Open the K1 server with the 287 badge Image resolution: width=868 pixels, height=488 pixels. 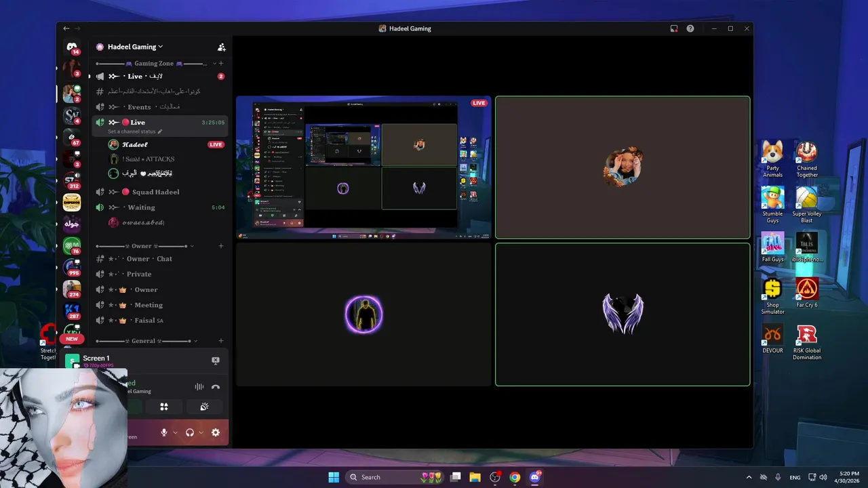click(x=72, y=311)
